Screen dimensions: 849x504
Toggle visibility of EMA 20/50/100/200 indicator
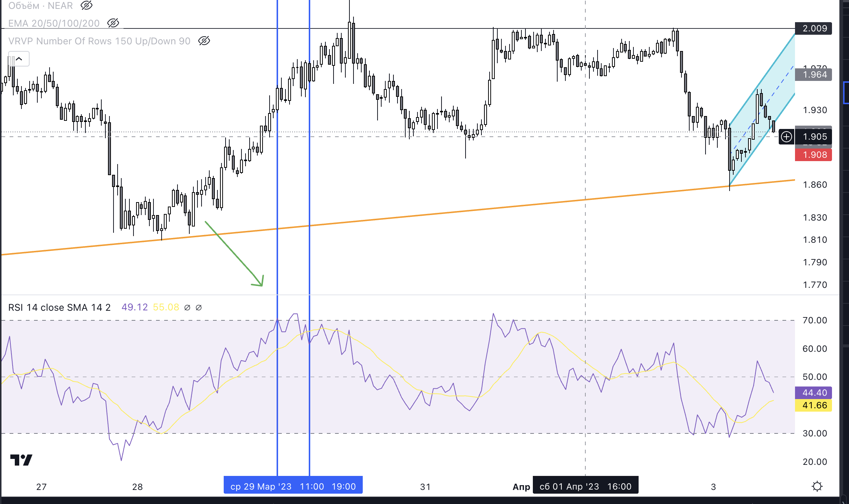(113, 23)
